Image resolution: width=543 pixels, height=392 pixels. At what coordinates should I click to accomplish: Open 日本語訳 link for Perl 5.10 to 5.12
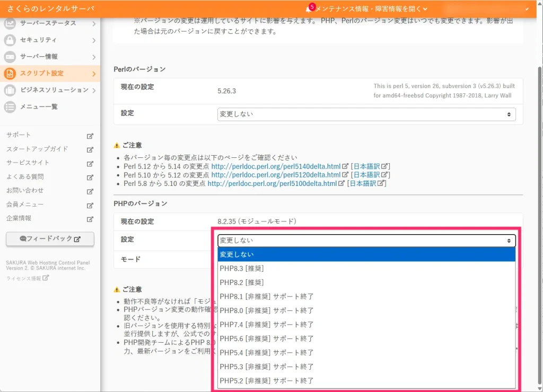click(366, 175)
